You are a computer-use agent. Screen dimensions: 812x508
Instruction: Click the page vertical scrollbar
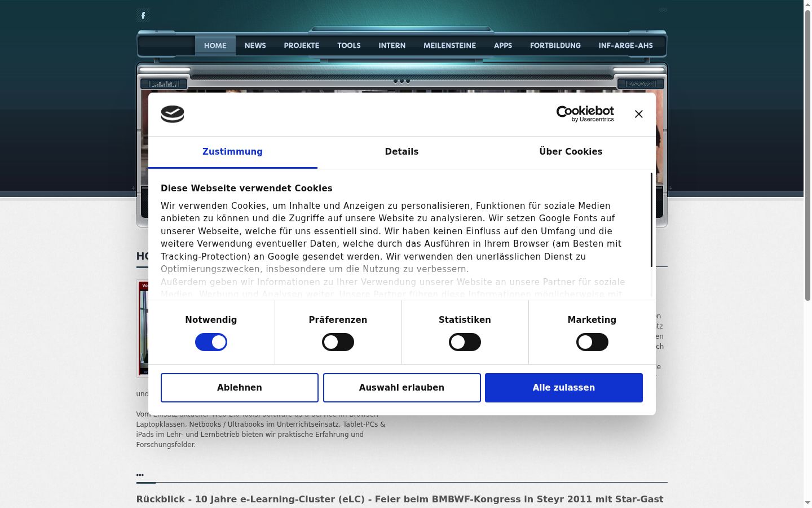click(807, 155)
